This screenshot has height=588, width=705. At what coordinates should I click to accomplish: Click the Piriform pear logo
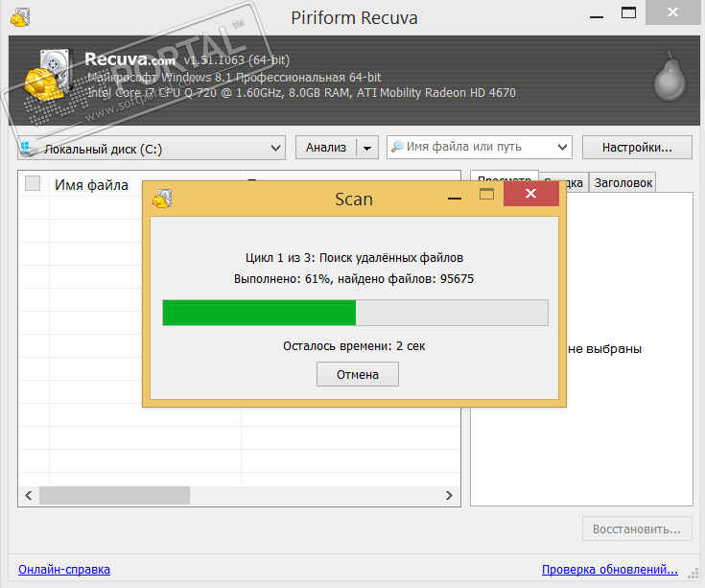pos(670,78)
